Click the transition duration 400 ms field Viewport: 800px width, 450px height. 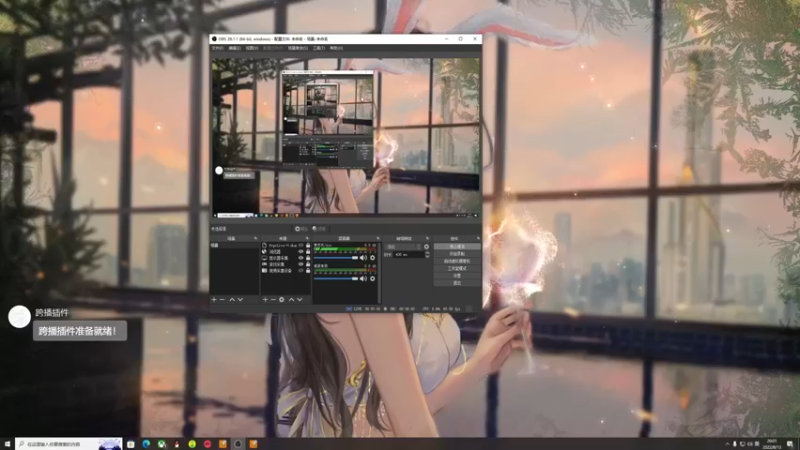(408, 254)
